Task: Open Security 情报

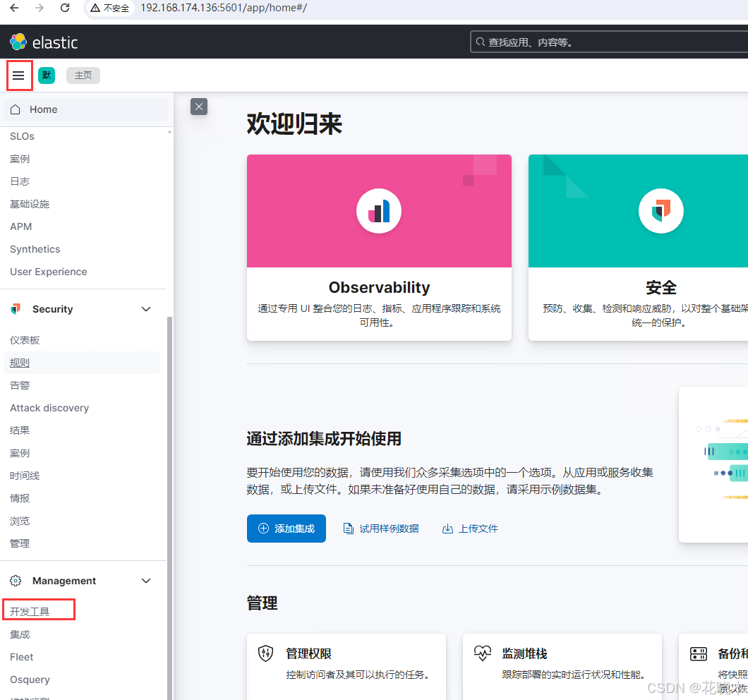Action: click(x=20, y=498)
